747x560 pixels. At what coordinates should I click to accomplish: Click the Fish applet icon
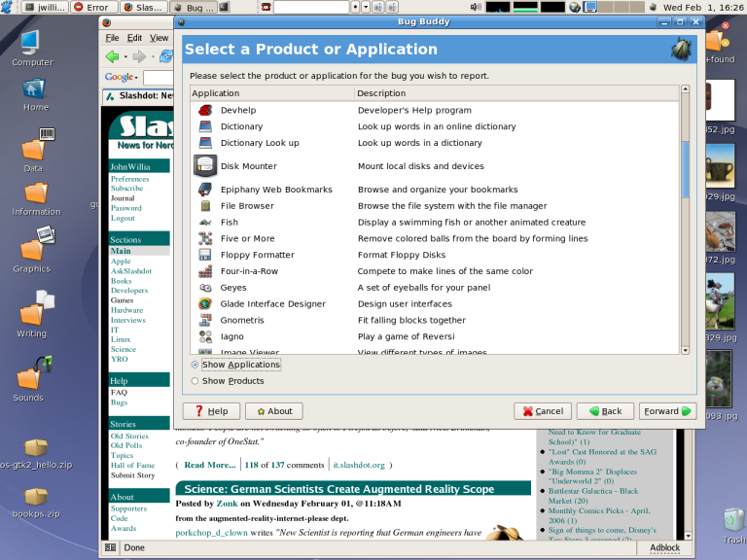(205, 223)
